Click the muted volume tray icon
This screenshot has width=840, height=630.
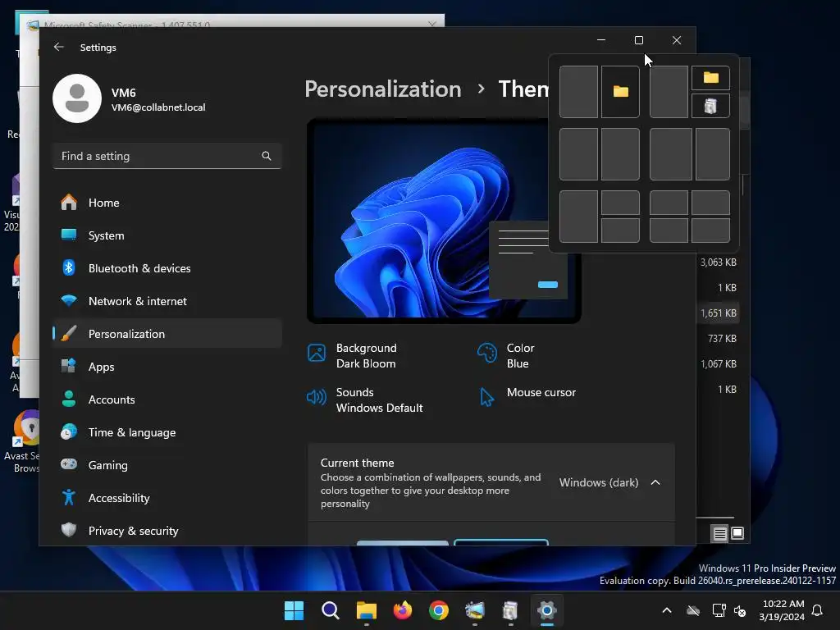coord(740,610)
